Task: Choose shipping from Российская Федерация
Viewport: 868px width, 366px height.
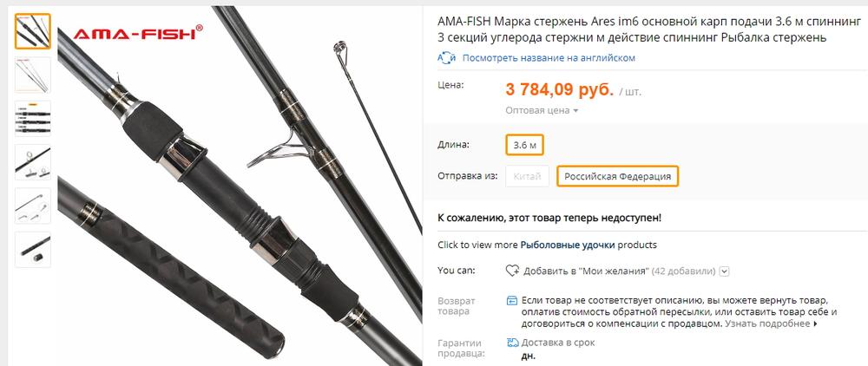Action: click(617, 176)
